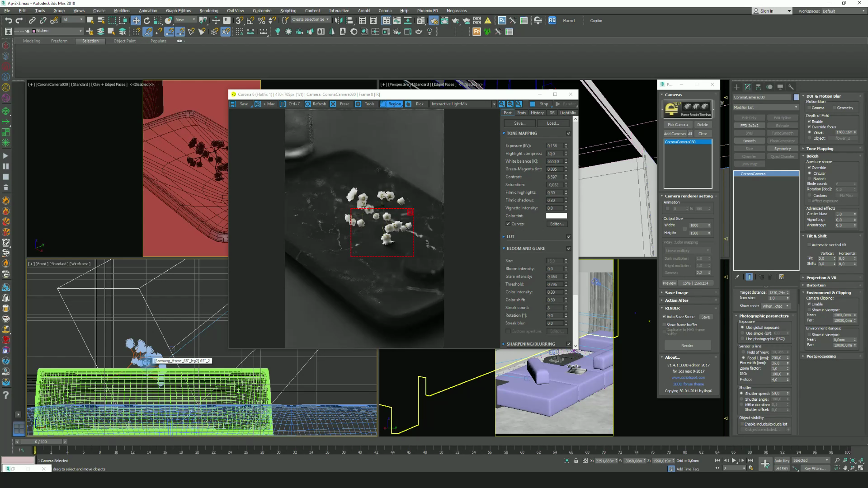Click the Play Animation button
868x488 pixels.
pos(734,460)
